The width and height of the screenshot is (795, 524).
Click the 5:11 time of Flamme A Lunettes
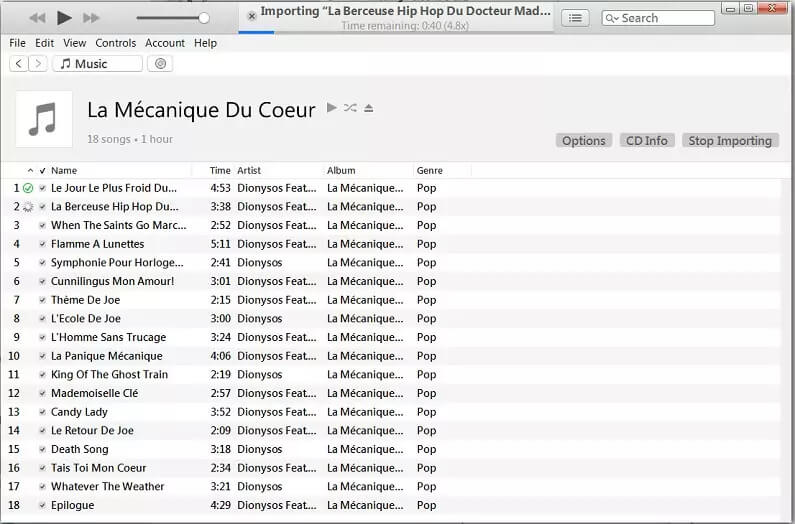point(221,244)
